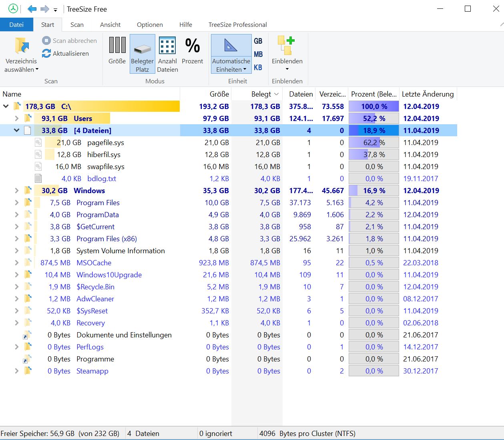Set unit to KB
The width and height of the screenshot is (504, 440).
[x=258, y=67]
